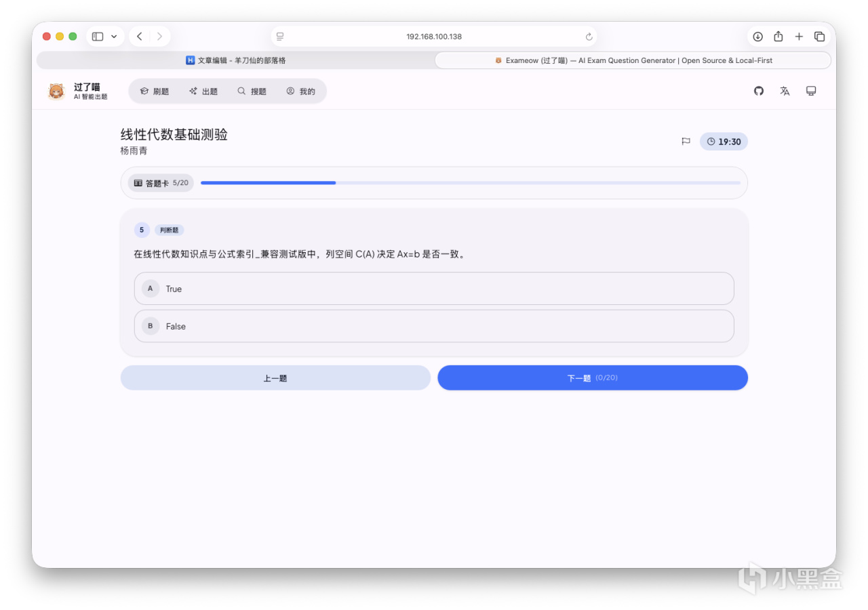Click the question number 5 badge
Viewport: 868px width, 610px height.
pos(142,230)
